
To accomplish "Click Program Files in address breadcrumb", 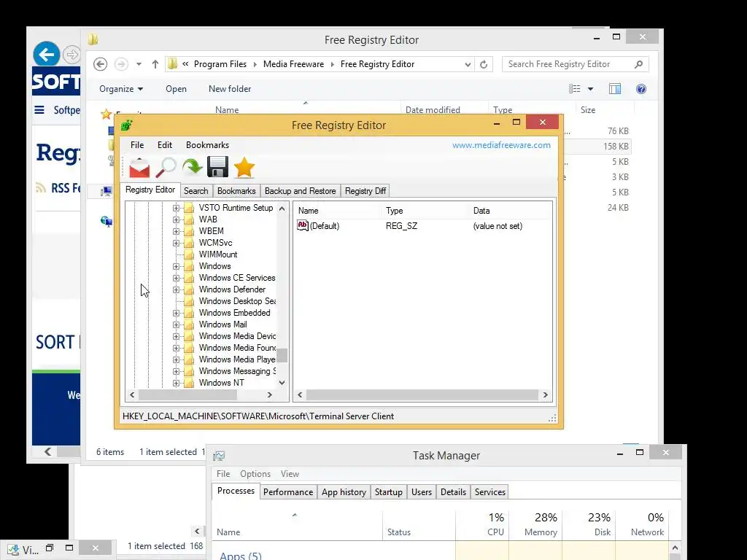I will pos(220,64).
